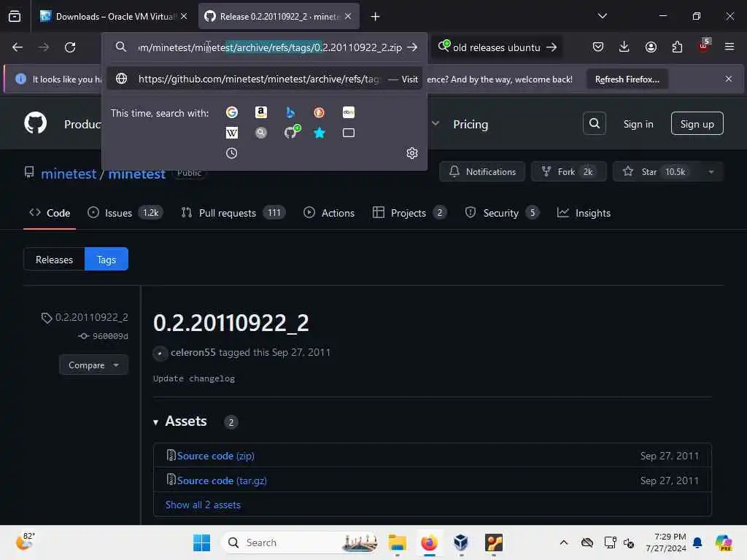Switch to the Releases view
This screenshot has height=560, width=747.
[x=54, y=260]
